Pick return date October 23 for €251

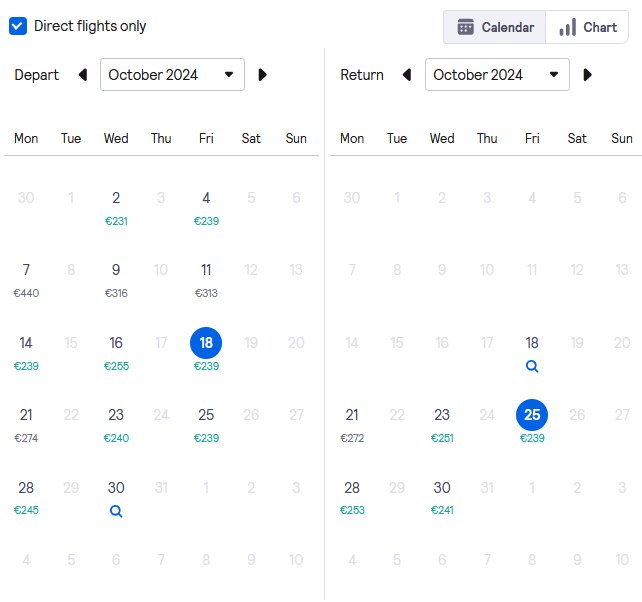442,423
